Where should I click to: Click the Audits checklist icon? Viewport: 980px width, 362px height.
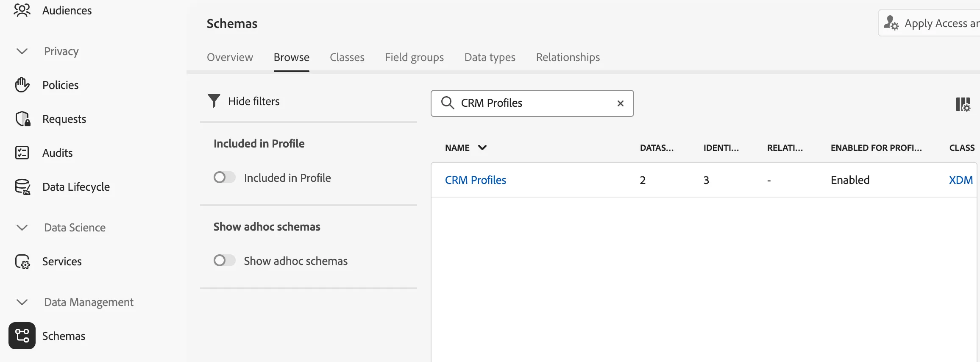[x=22, y=153]
